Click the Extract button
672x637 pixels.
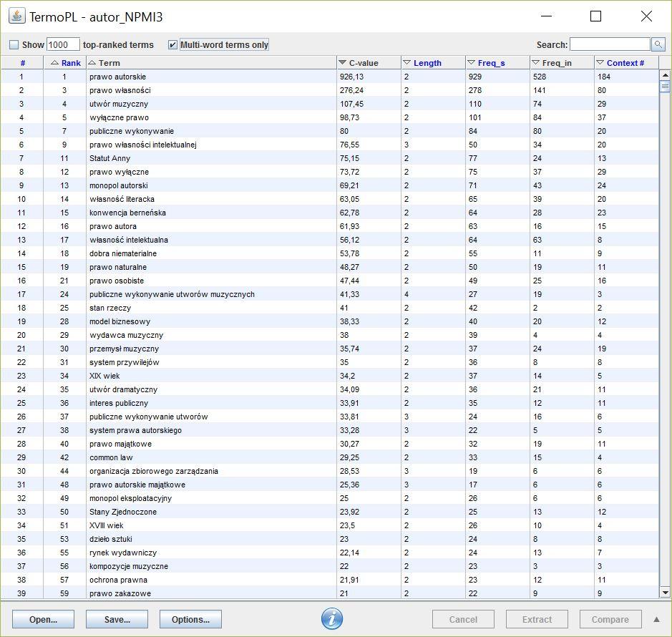pos(537,619)
